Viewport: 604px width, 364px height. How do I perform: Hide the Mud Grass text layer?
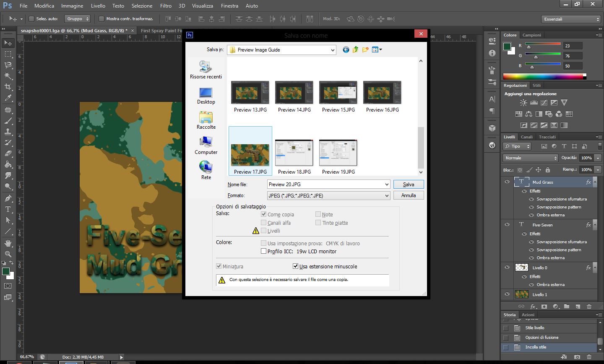(x=507, y=182)
